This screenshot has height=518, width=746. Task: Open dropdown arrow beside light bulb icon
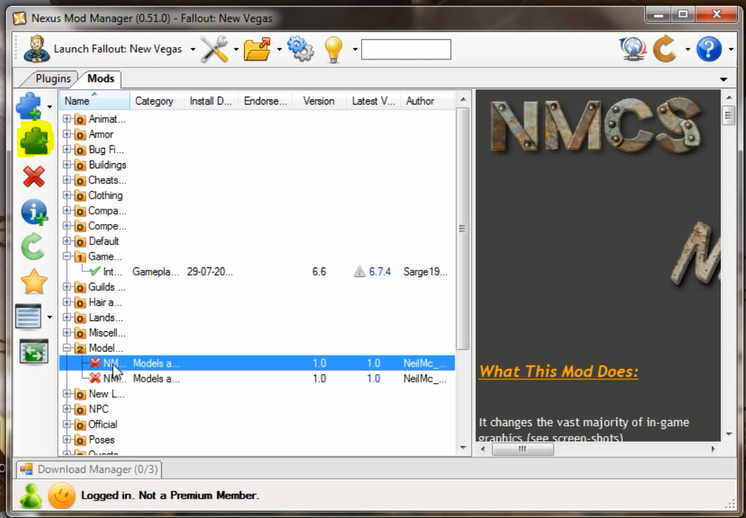point(355,49)
